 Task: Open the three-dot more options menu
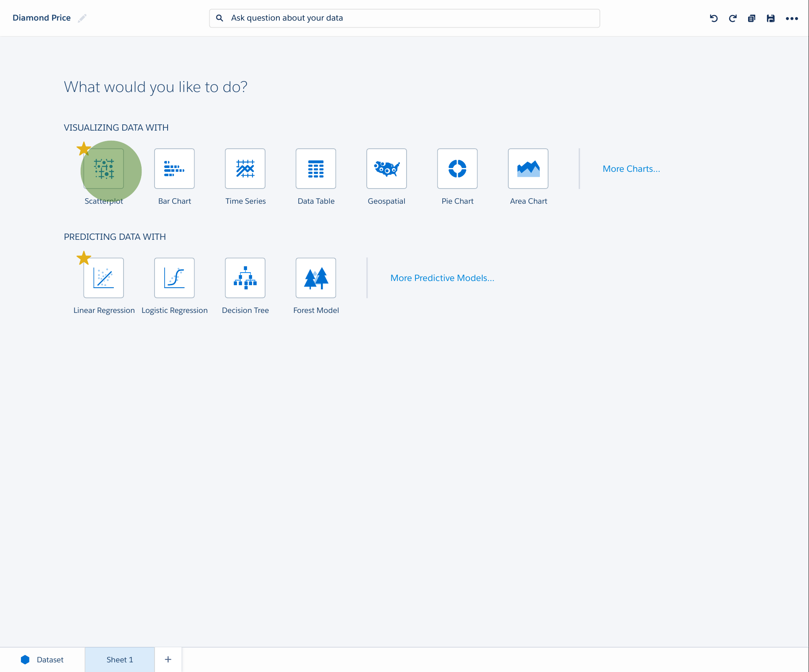[792, 18]
